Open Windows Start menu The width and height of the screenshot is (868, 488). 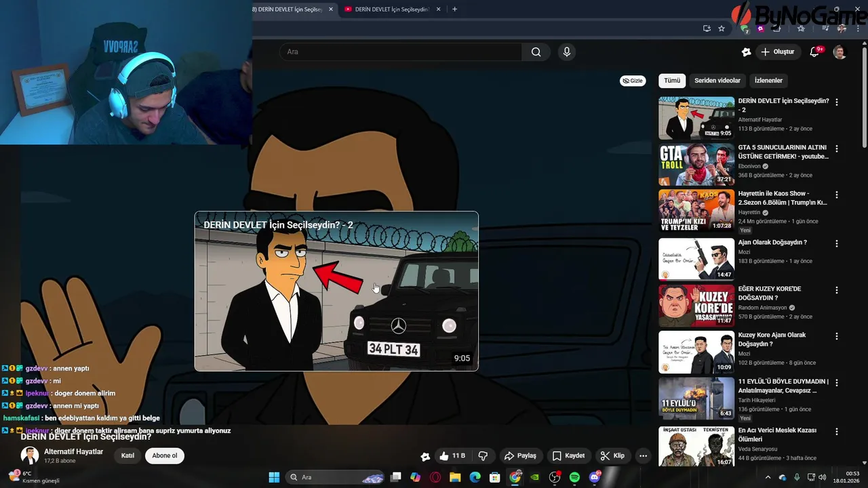pyautogui.click(x=274, y=477)
